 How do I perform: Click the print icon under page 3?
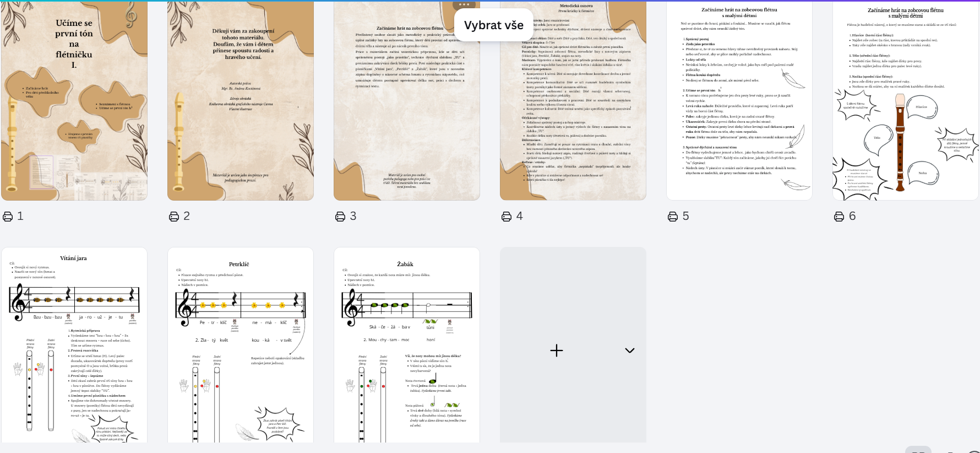(340, 217)
